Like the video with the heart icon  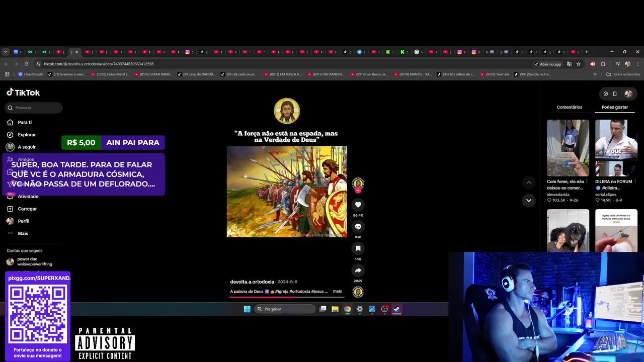(x=358, y=205)
